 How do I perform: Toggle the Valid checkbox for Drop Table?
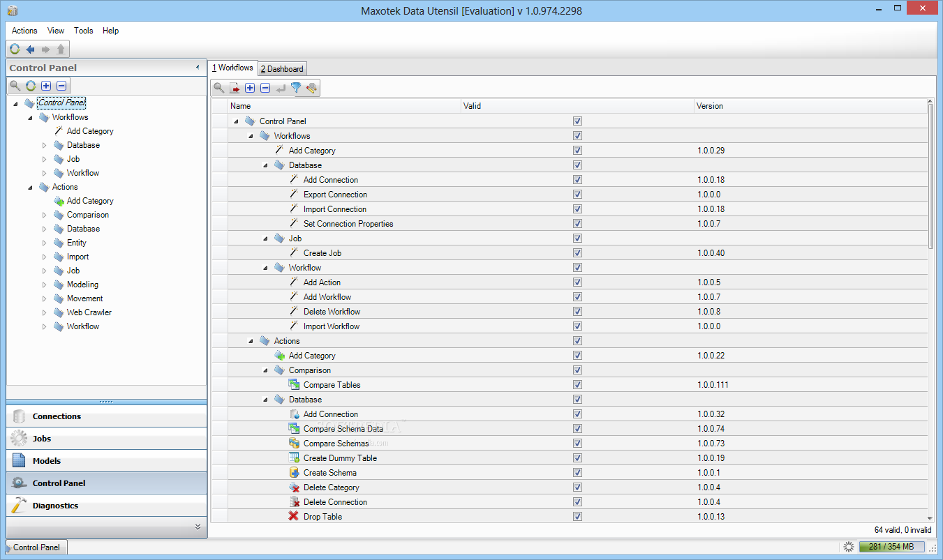click(577, 517)
